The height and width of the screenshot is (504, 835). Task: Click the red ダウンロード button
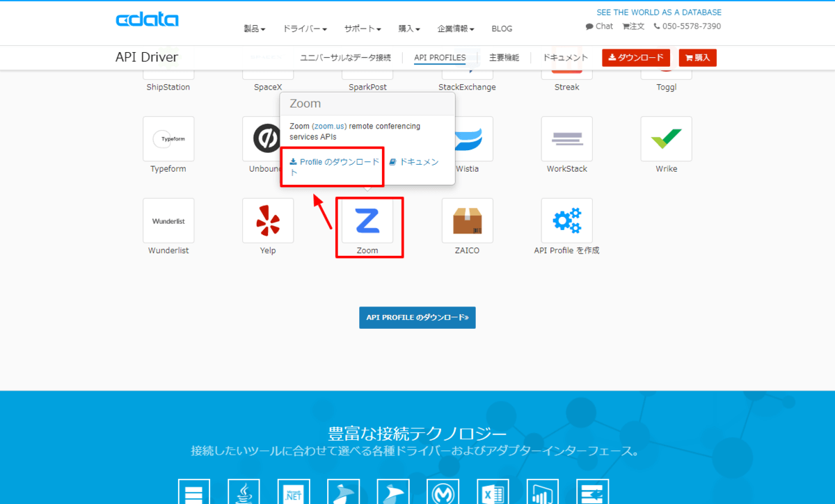(636, 58)
